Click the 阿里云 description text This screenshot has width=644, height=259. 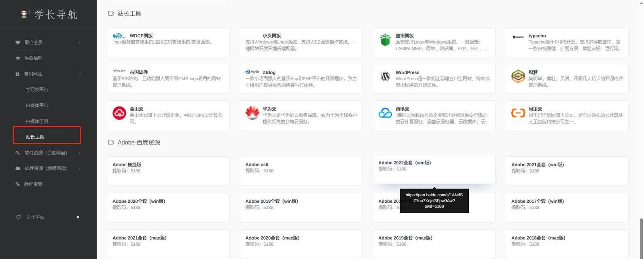pos(575,118)
